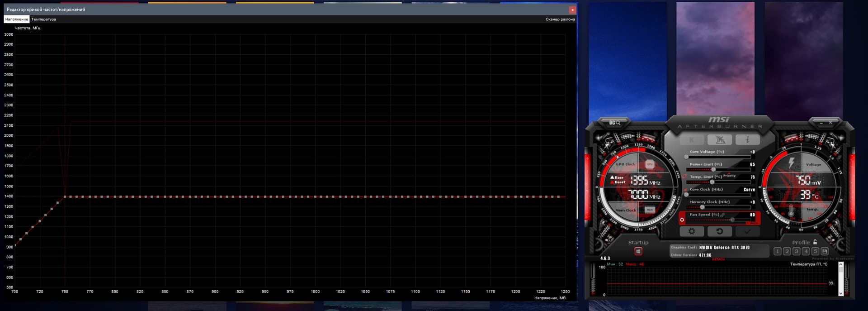Click the Curve value of Core Clock
868x311 pixels.
(749, 190)
